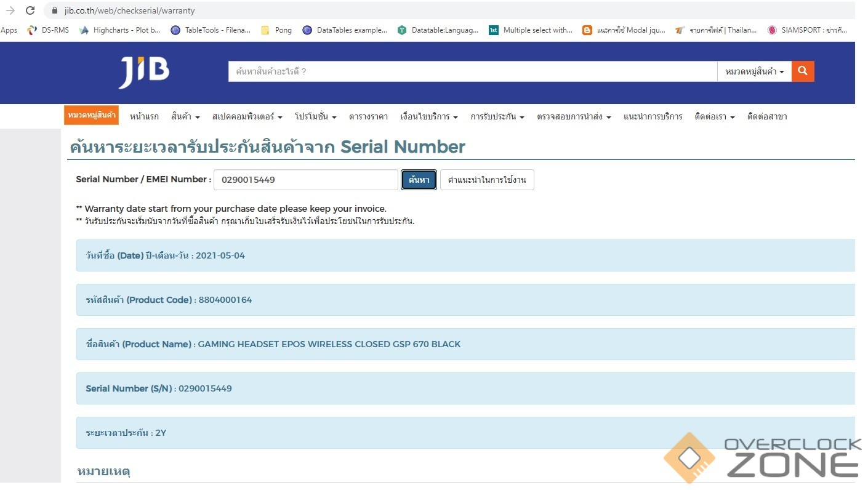Click the JIB logo
Image resolution: width=868 pixels, height=490 pixels.
[x=144, y=73]
